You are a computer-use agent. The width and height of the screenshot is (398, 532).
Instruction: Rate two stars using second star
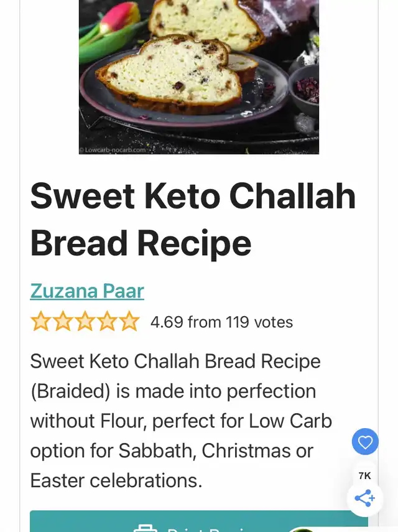[x=63, y=321]
